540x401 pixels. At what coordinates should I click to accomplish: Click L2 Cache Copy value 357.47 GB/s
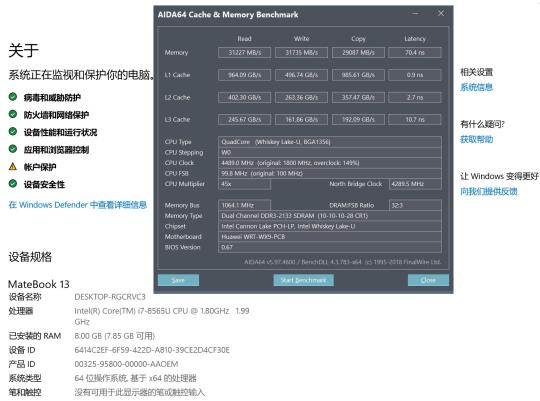[x=358, y=97]
